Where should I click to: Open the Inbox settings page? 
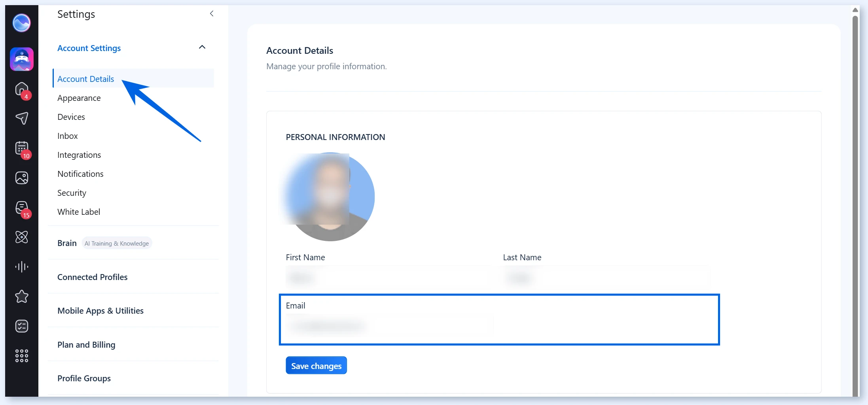click(68, 136)
